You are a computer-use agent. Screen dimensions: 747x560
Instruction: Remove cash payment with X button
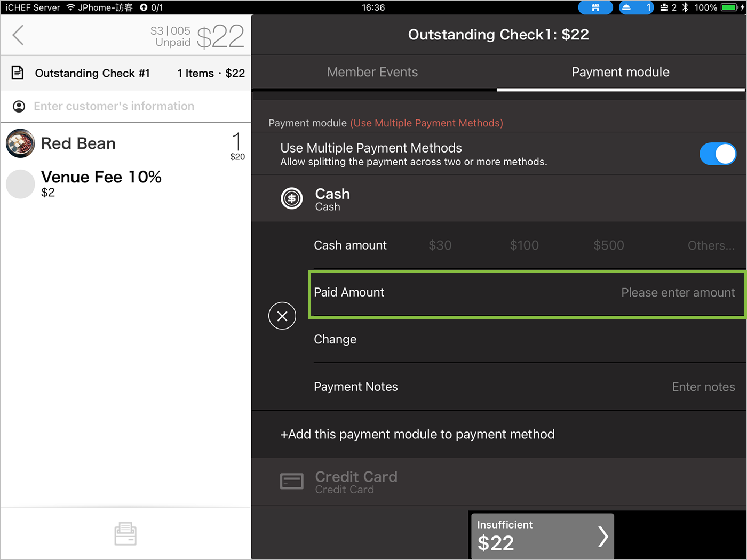[282, 316]
